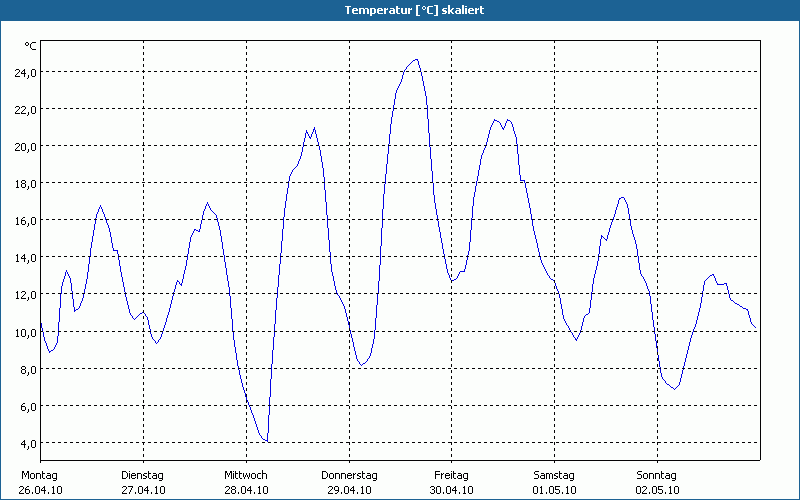Click the °C axis unit label
This screenshot has height=500, width=800.
(x=30, y=46)
